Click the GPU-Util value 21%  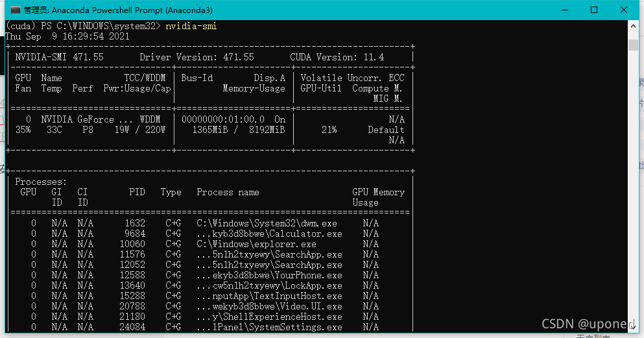[329, 130]
